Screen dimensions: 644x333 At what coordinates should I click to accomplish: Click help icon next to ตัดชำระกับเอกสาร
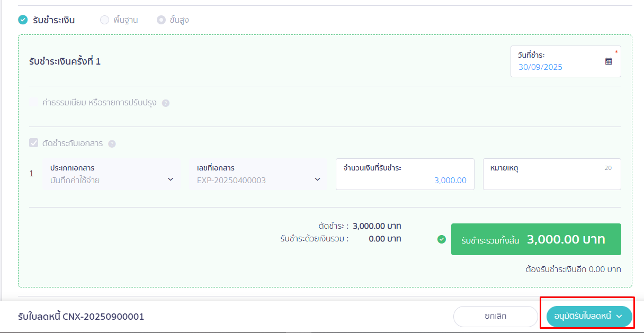pos(112,144)
